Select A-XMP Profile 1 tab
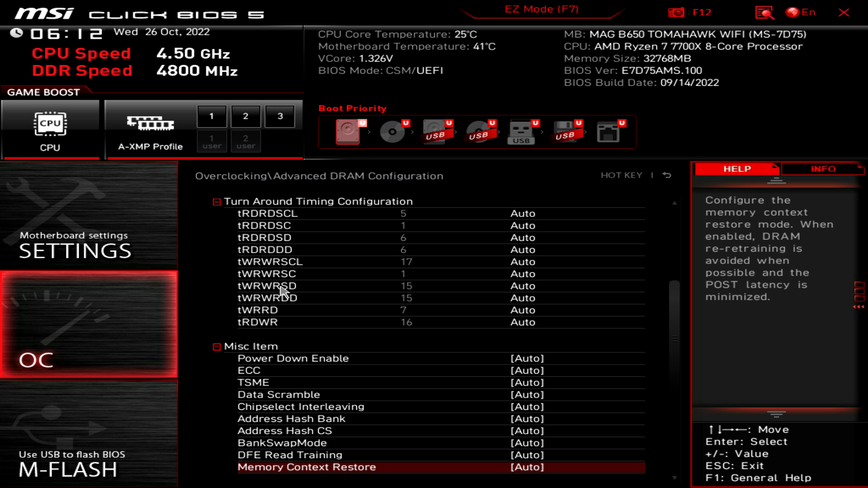Viewport: 868px width, 488px height. (x=211, y=116)
